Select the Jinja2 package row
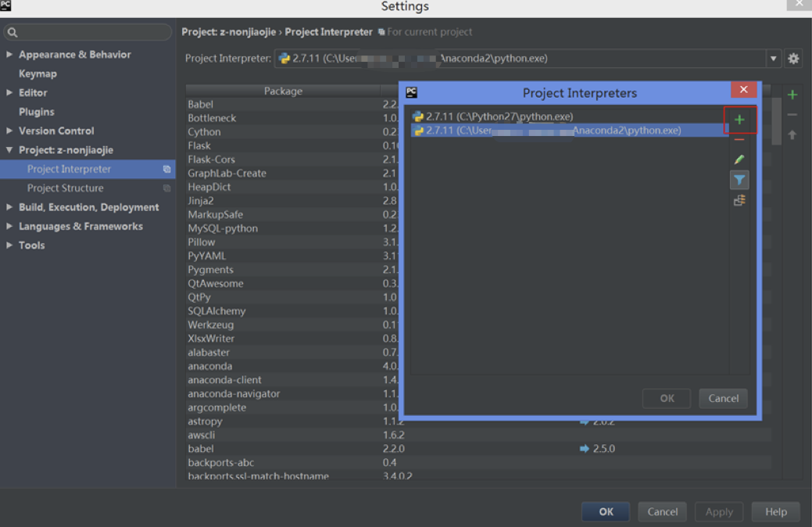 [x=292, y=201]
